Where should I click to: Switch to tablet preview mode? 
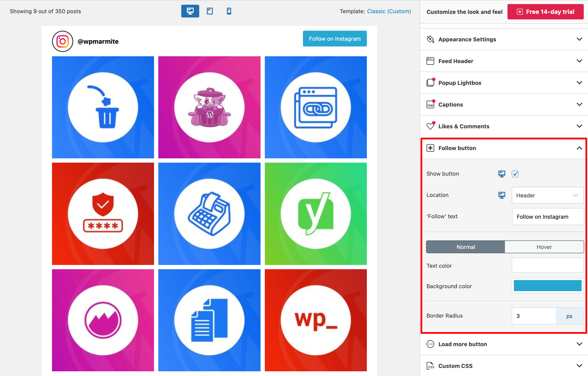point(210,11)
